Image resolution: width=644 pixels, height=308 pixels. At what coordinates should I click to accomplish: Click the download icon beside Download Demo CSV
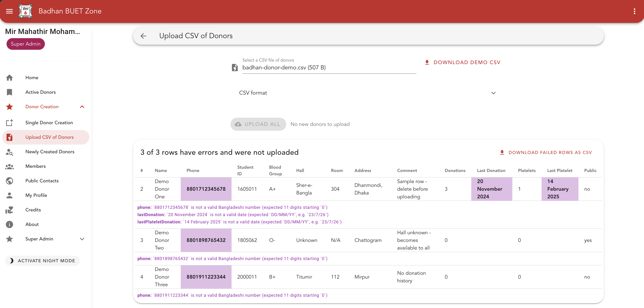pyautogui.click(x=427, y=62)
